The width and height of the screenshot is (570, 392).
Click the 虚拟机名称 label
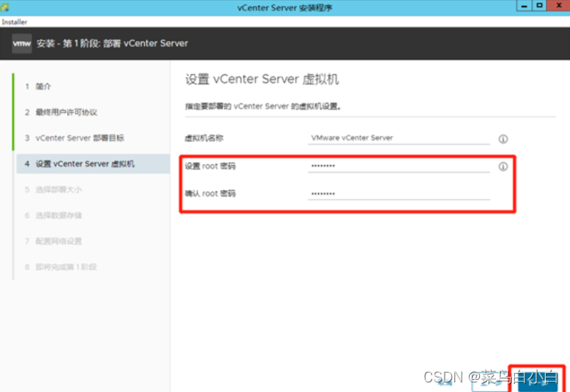(x=204, y=138)
